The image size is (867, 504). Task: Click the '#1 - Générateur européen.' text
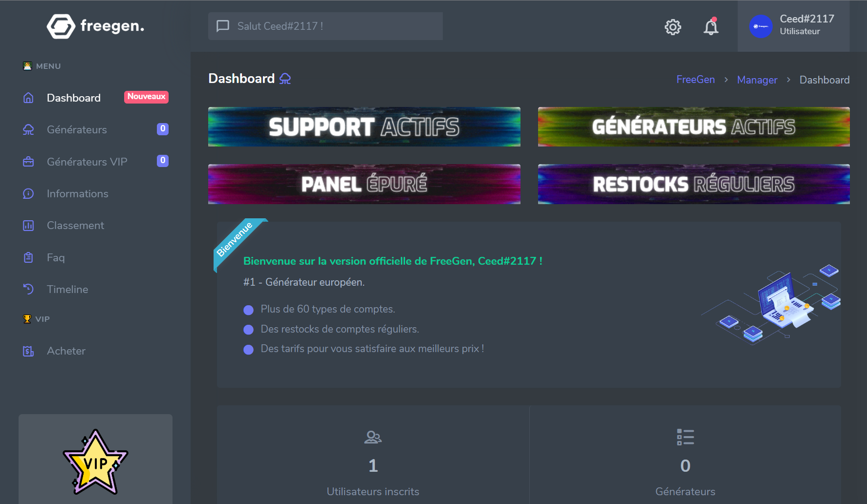click(x=304, y=282)
